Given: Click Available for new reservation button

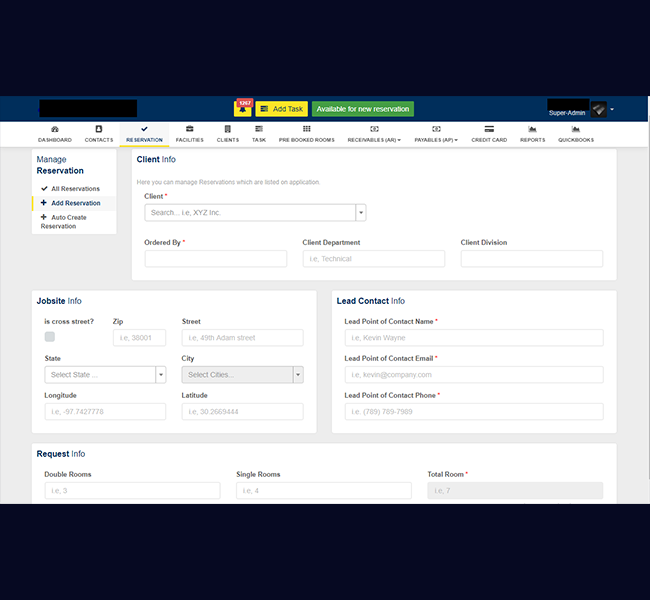Looking at the screenshot, I should point(362,109).
